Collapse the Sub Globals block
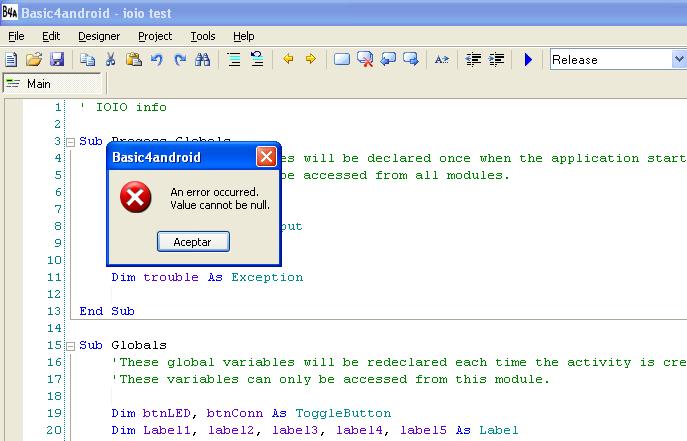 [x=71, y=346]
